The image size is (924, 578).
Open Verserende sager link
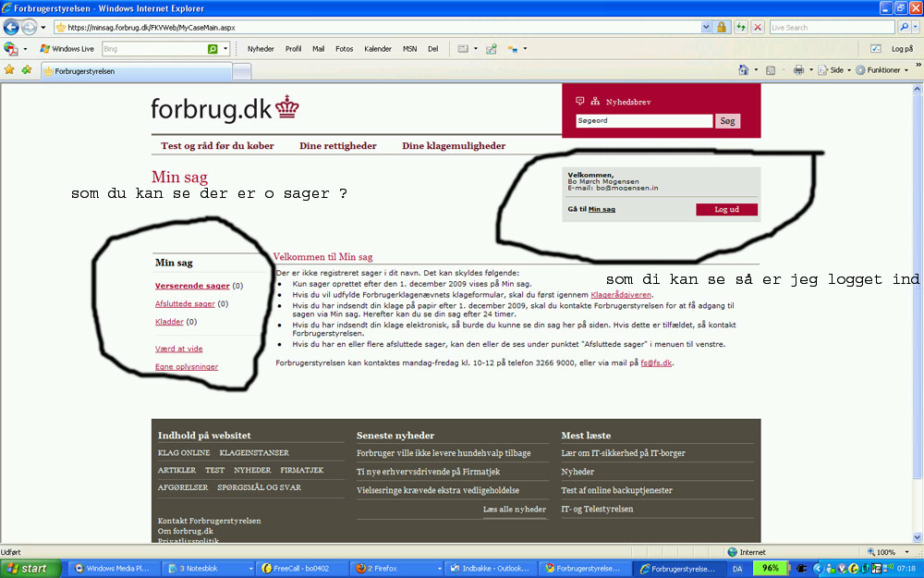click(x=192, y=286)
